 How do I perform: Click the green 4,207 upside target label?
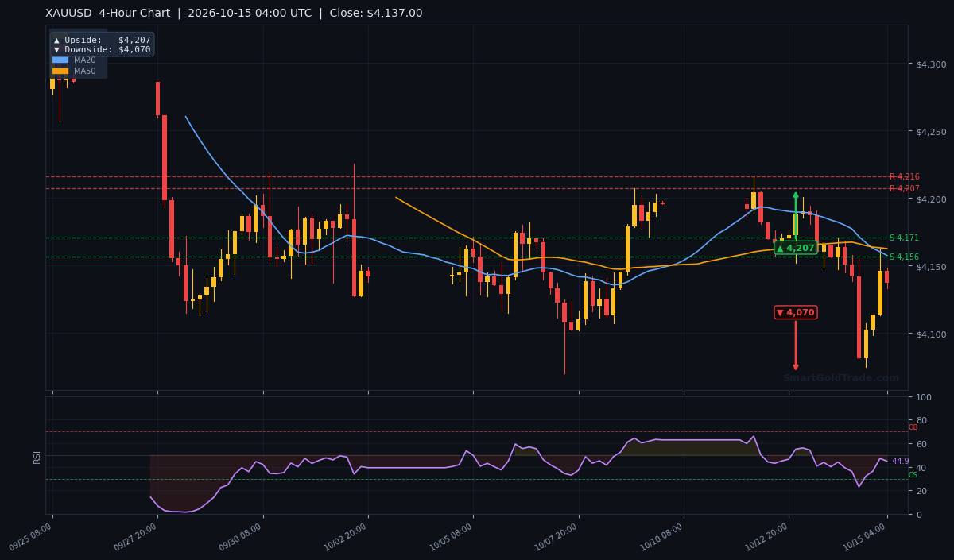(x=796, y=248)
